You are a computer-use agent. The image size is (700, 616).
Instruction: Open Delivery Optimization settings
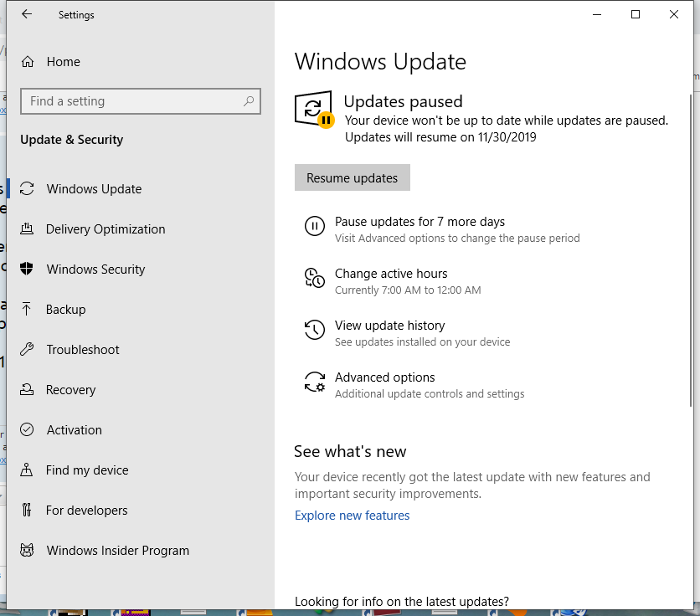tap(106, 229)
